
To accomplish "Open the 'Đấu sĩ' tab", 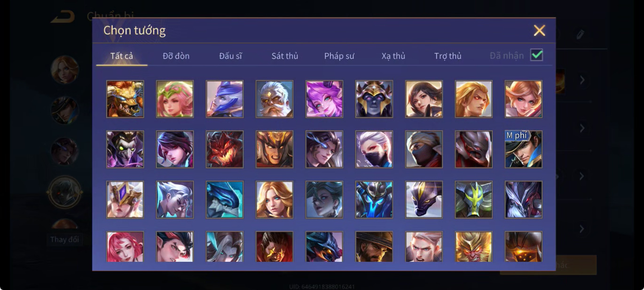I will [x=230, y=56].
